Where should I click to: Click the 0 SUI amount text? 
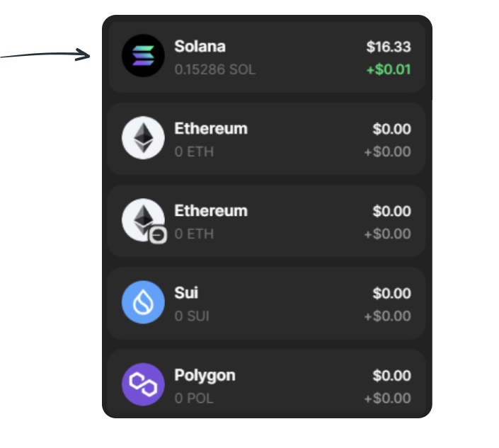point(192,316)
